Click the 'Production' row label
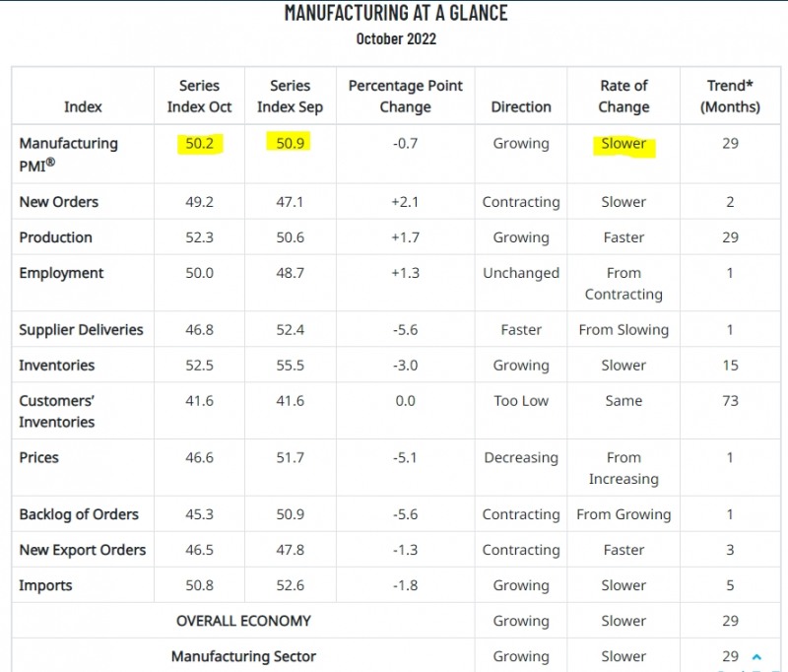 point(56,237)
